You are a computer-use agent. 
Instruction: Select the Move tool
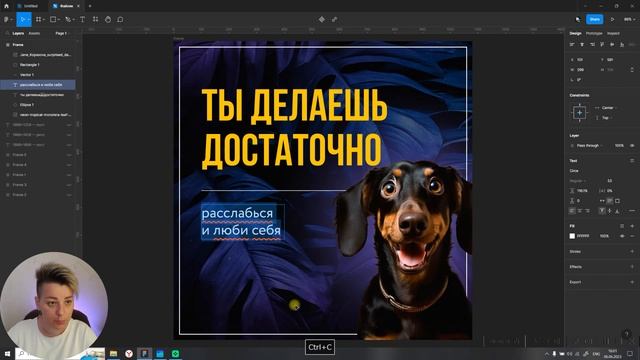click(x=22, y=19)
